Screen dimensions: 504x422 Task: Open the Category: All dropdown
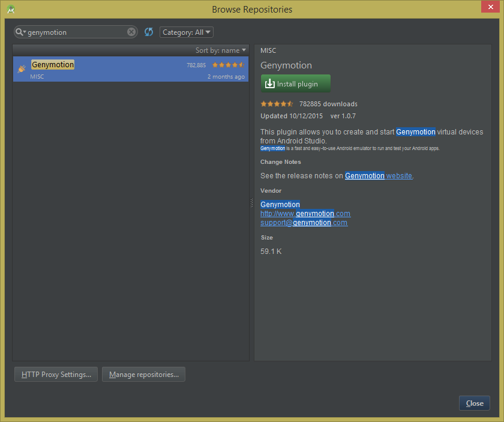(x=187, y=32)
